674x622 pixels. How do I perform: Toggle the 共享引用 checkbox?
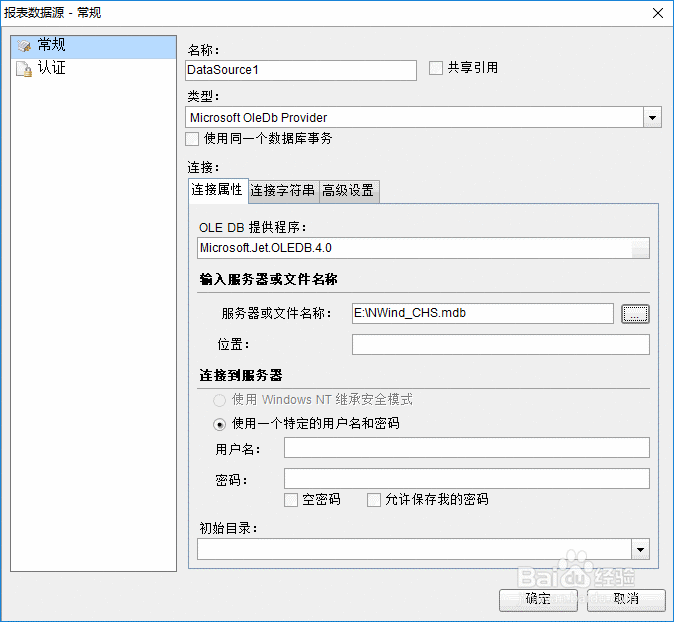[435, 68]
